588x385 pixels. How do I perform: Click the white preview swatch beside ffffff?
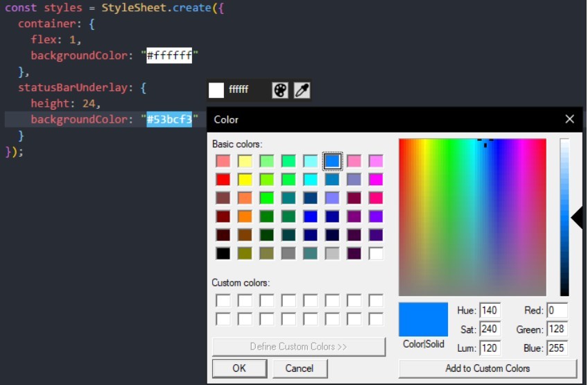coord(216,90)
